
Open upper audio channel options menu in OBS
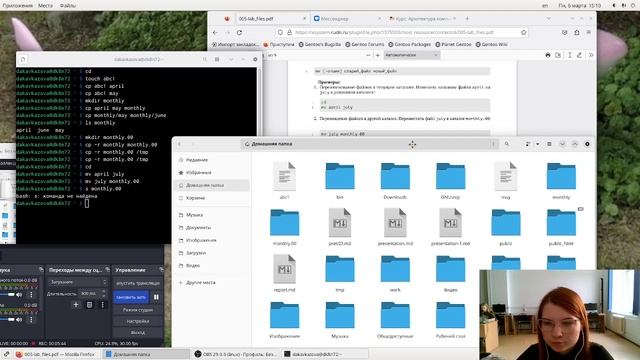(x=31, y=295)
